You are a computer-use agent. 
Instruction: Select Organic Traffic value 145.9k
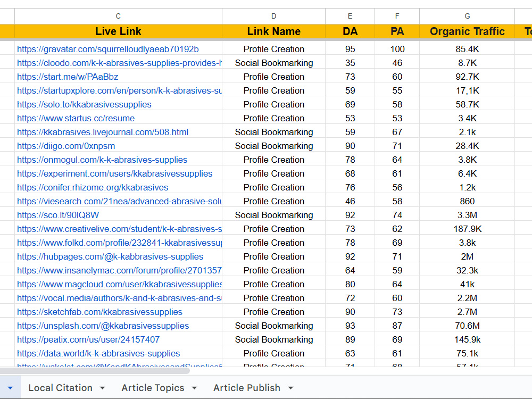click(467, 339)
